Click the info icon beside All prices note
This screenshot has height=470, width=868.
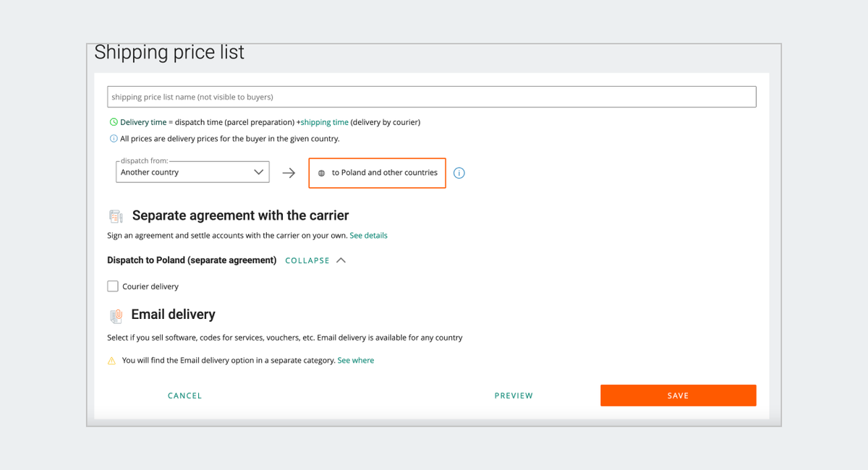pyautogui.click(x=114, y=139)
